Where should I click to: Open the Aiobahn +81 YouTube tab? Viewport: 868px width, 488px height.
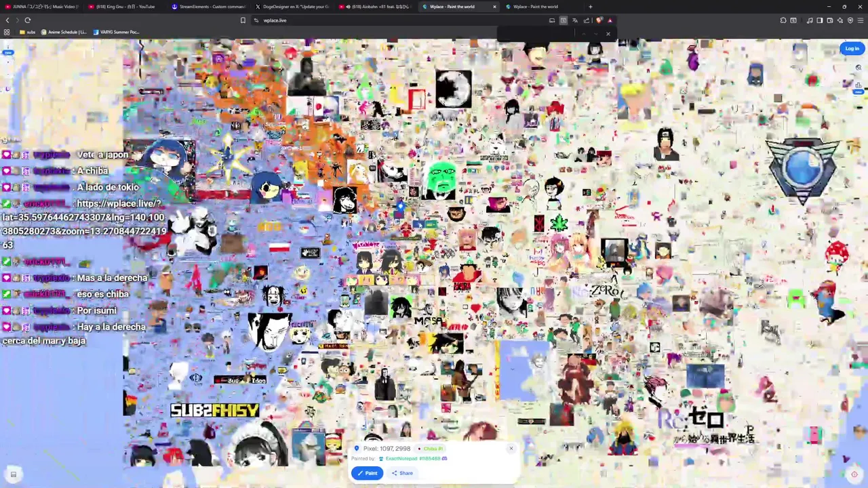[x=376, y=7]
